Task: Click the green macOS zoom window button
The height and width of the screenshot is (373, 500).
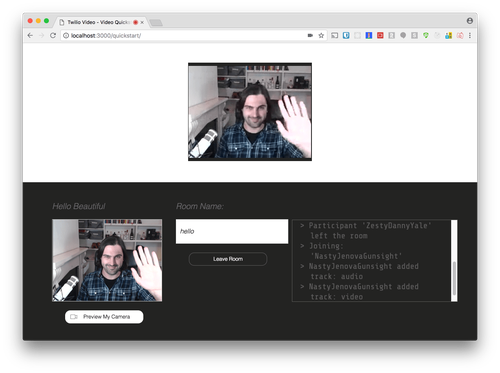Action: [x=46, y=21]
